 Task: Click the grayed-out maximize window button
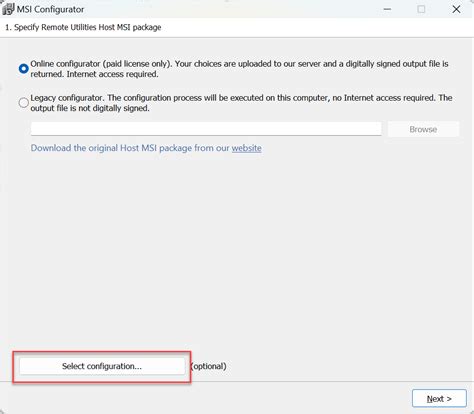pos(421,9)
